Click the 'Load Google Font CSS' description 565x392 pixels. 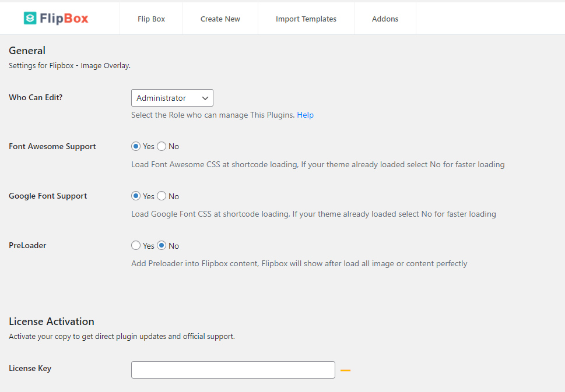click(314, 214)
